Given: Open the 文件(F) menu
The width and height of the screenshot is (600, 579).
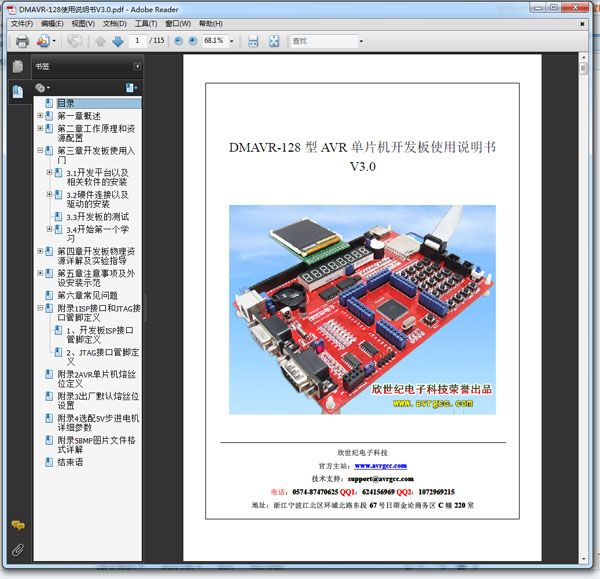Looking at the screenshot, I should [22, 24].
